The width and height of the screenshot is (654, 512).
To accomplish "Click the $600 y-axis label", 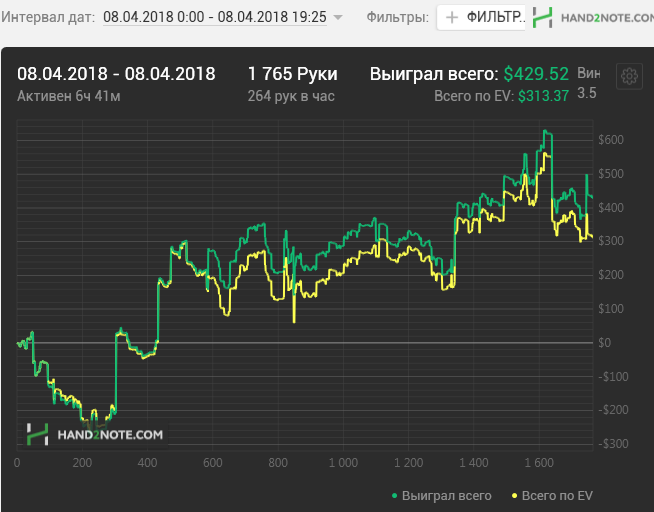I will click(611, 140).
